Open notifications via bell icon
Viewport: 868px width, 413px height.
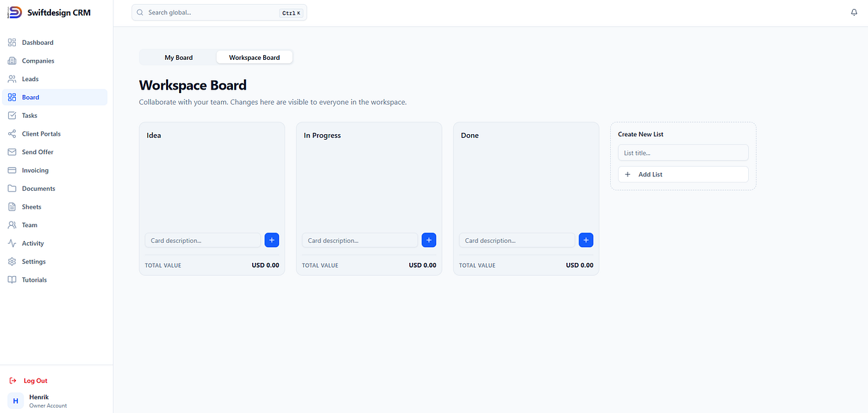click(854, 12)
